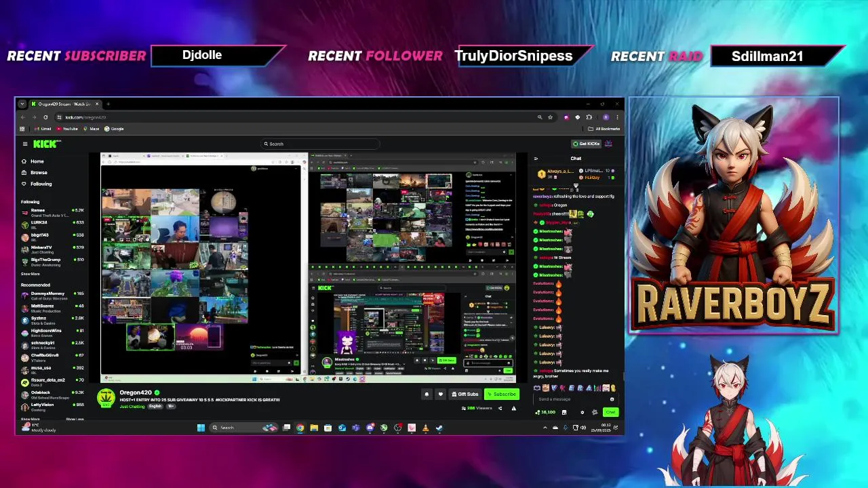Viewport: 868px width, 488px height.
Task: Click the green KICK logo
Action: coord(46,144)
